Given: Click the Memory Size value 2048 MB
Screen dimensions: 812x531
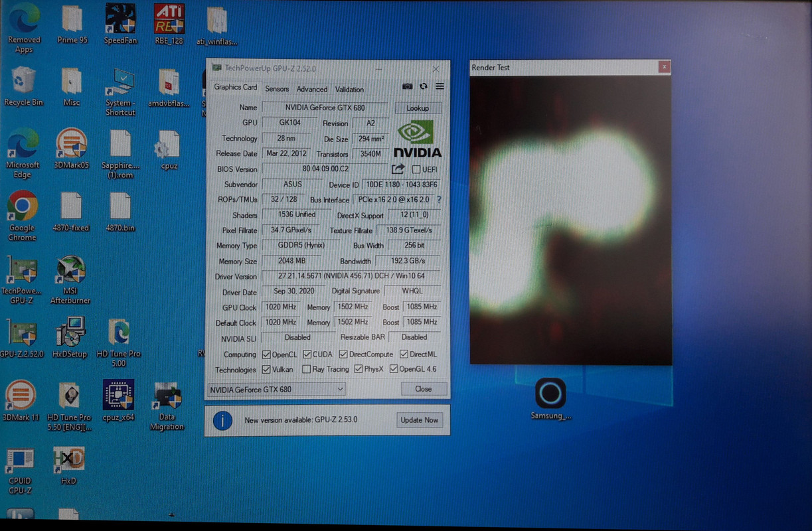Looking at the screenshot, I should pyautogui.click(x=291, y=261).
